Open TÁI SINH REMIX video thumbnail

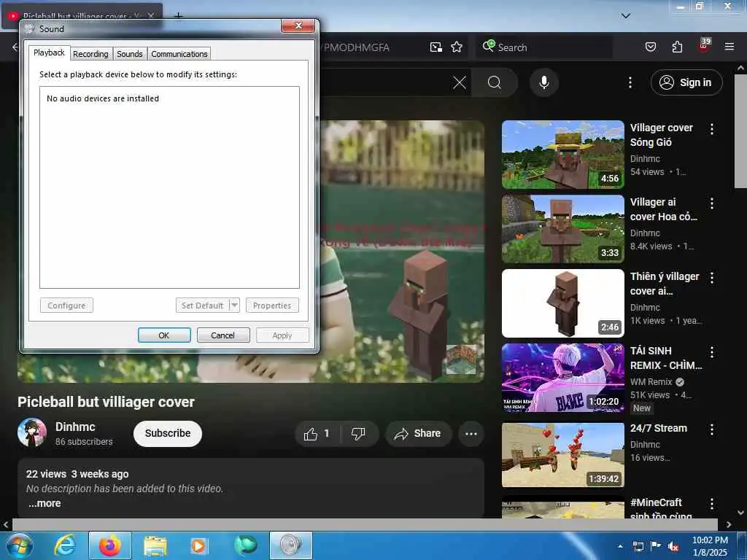(562, 378)
